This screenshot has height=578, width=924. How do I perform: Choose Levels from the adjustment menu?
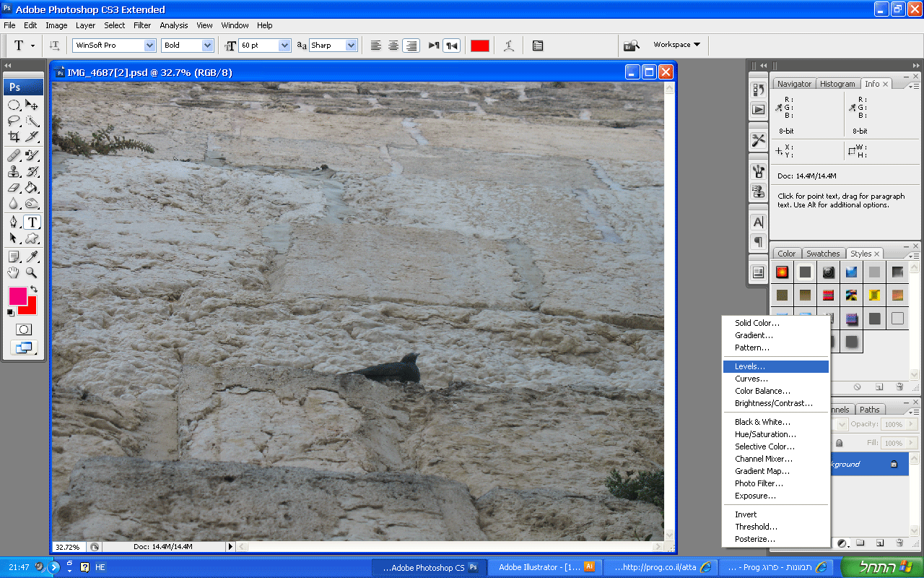(x=776, y=366)
